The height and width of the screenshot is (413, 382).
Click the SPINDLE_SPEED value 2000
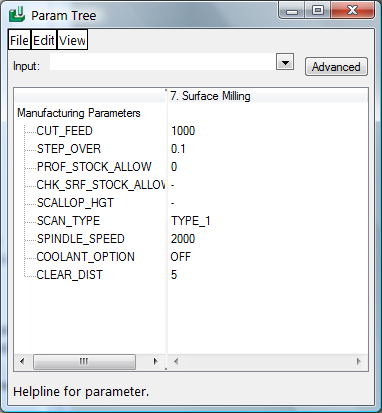(183, 239)
